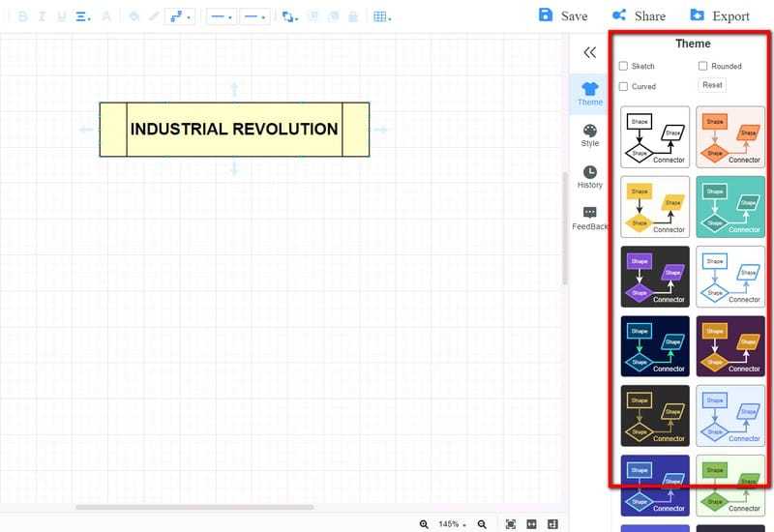774x532 pixels.
Task: Open the FeedBack sidebar tab
Action: pyautogui.click(x=590, y=220)
